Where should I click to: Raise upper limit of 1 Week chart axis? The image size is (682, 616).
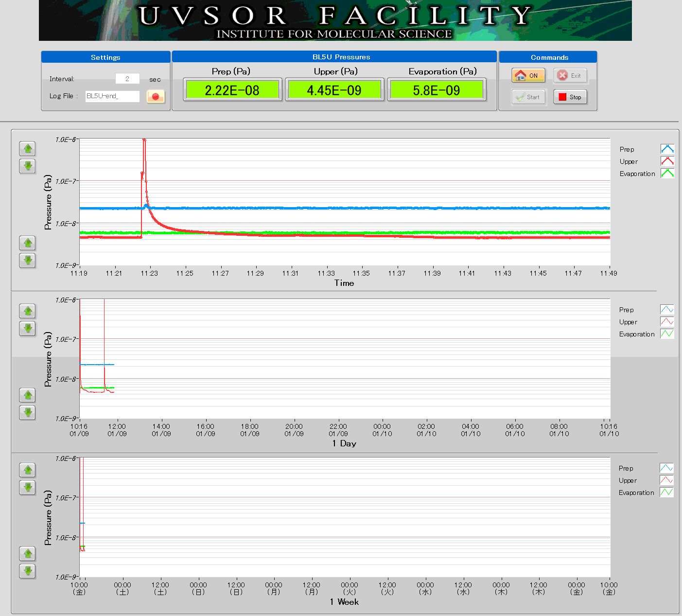click(x=28, y=470)
